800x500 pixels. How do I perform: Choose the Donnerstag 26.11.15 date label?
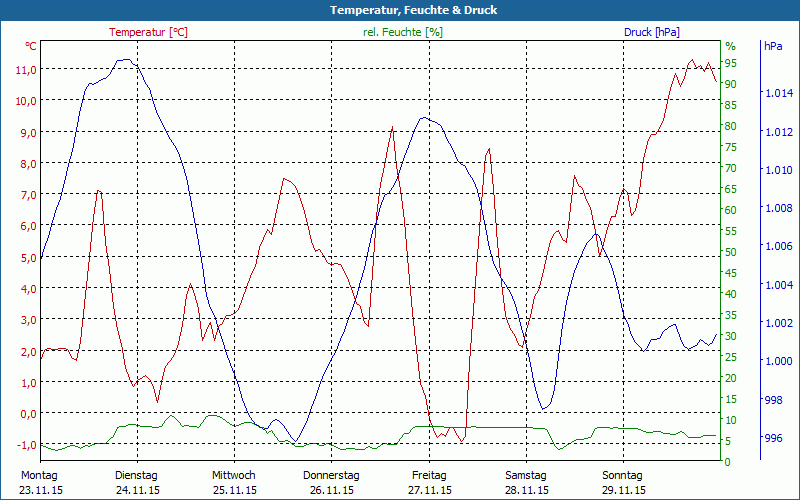pos(331,482)
